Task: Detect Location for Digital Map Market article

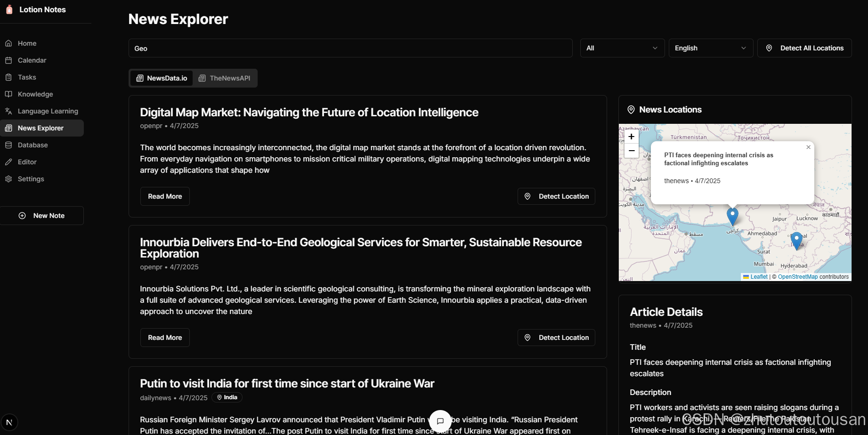Action: coord(556,196)
